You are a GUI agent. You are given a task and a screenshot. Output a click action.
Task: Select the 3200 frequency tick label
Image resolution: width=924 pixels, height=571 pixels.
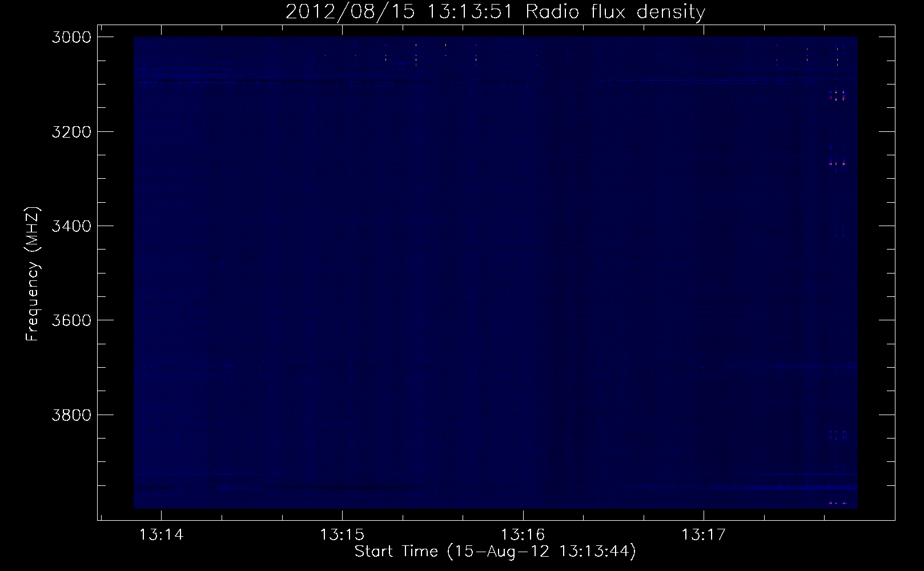(x=71, y=132)
